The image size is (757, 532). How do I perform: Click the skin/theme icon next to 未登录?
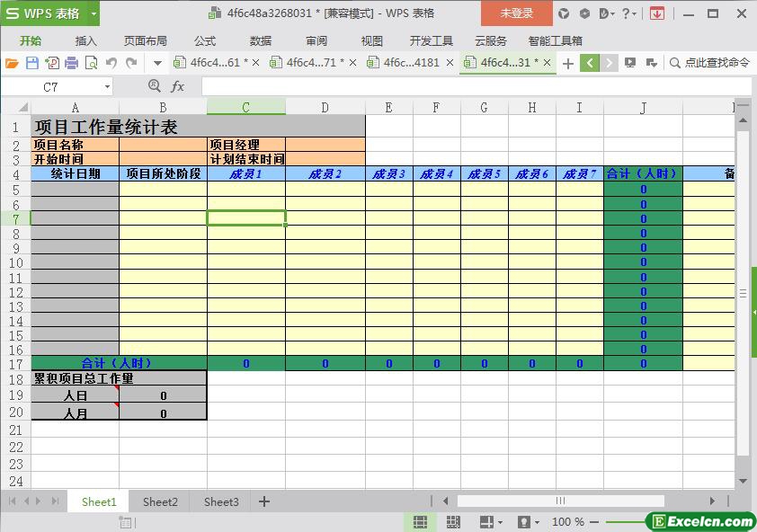[564, 13]
